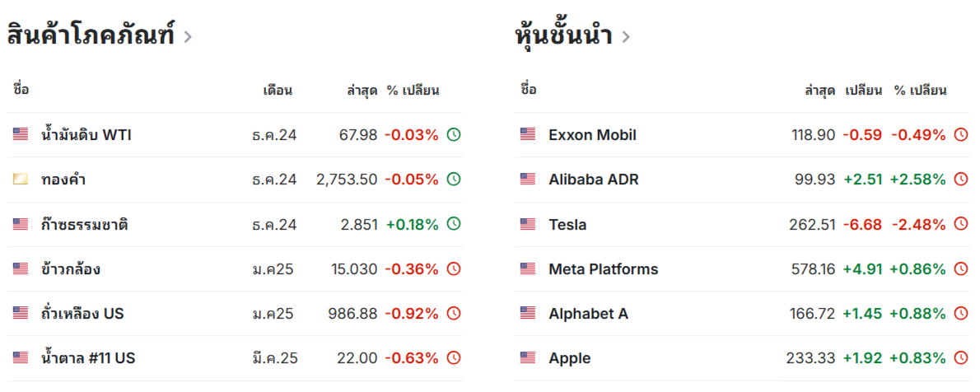Click the เดือน column header in the commodities table
The width and height of the screenshot is (980, 392).
pyautogui.click(x=278, y=90)
